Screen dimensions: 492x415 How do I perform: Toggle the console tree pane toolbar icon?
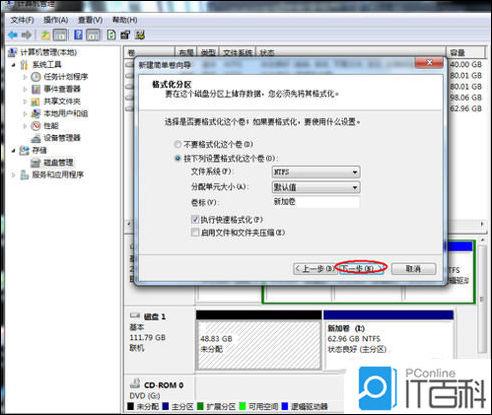pos(60,35)
